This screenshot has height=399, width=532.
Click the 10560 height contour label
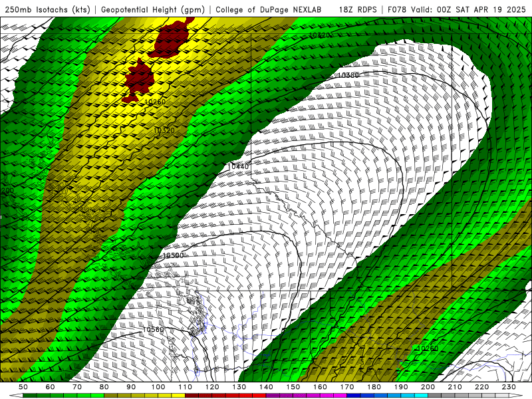[153, 329]
